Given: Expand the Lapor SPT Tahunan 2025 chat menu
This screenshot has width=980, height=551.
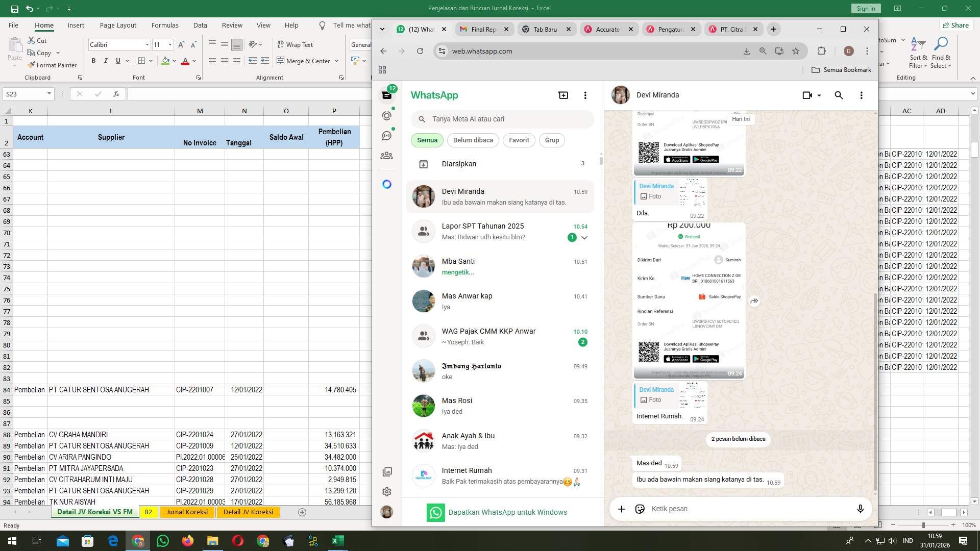Looking at the screenshot, I should click(585, 237).
